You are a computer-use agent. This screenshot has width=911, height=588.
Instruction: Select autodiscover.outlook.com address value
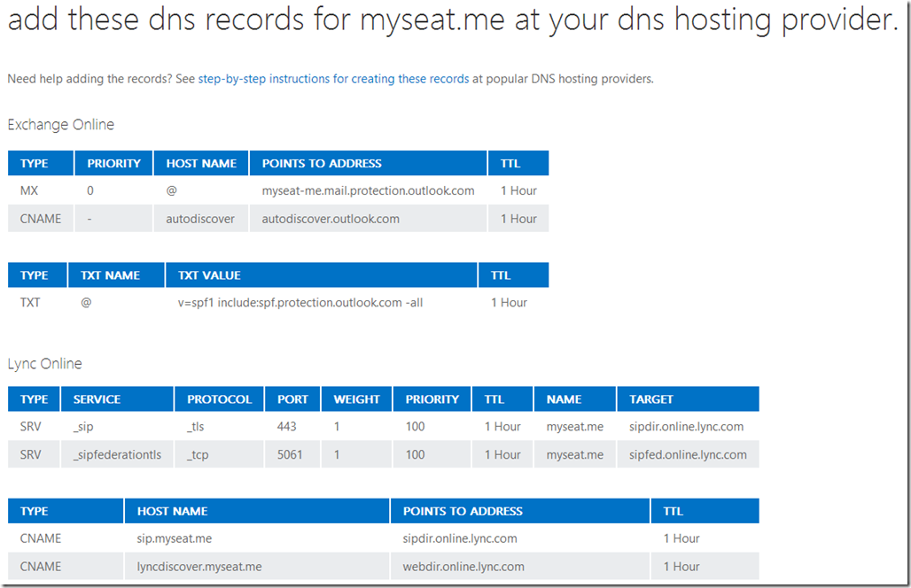(x=331, y=219)
